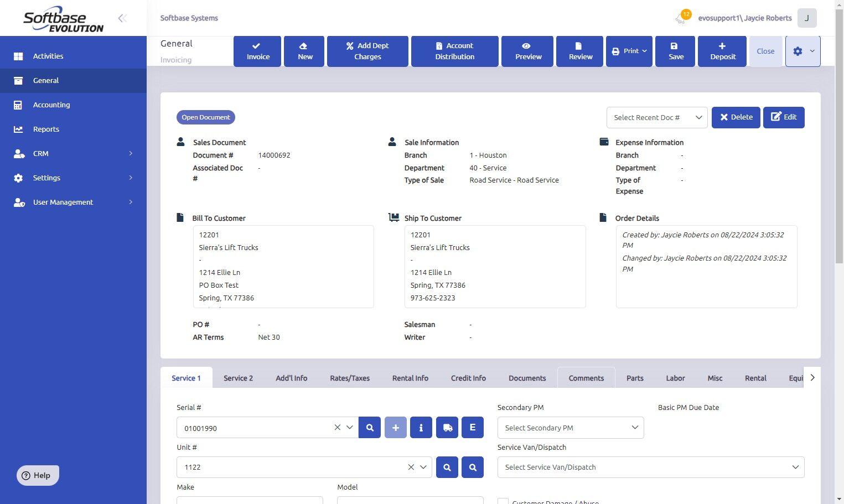Click document number 14000692
The height and width of the screenshot is (504, 844).
(x=274, y=155)
